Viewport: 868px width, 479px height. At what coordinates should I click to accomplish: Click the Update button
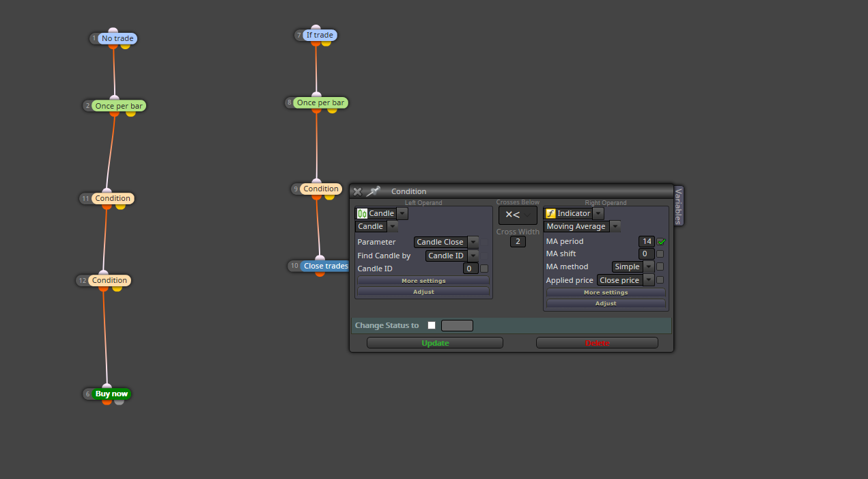[x=435, y=343]
